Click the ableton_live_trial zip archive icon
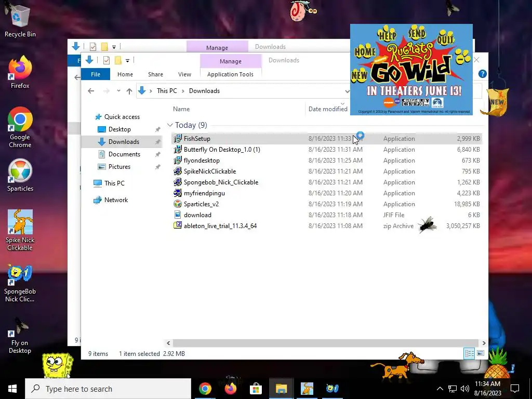The height and width of the screenshot is (399, 532). point(178,225)
